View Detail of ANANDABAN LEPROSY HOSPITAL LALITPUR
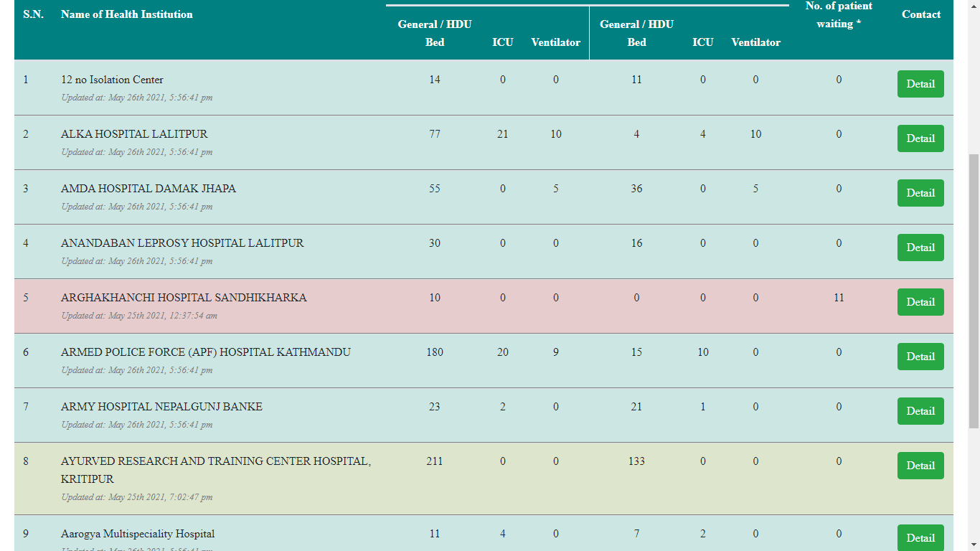Viewport: 980px width, 551px height. point(920,248)
